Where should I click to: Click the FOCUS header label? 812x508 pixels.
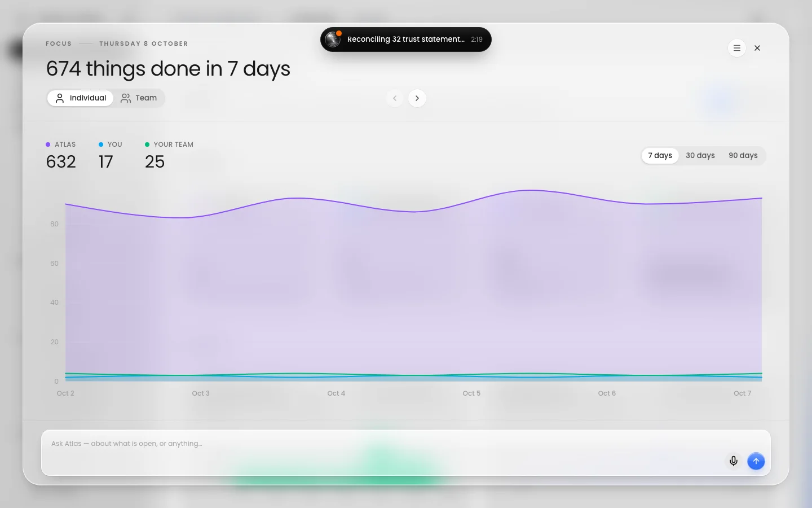click(x=59, y=43)
